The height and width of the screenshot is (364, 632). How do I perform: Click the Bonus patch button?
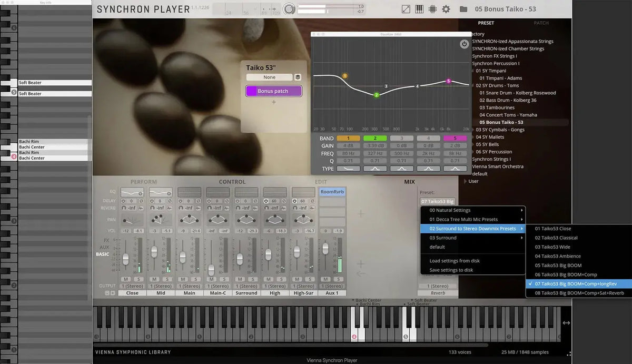pyautogui.click(x=273, y=91)
